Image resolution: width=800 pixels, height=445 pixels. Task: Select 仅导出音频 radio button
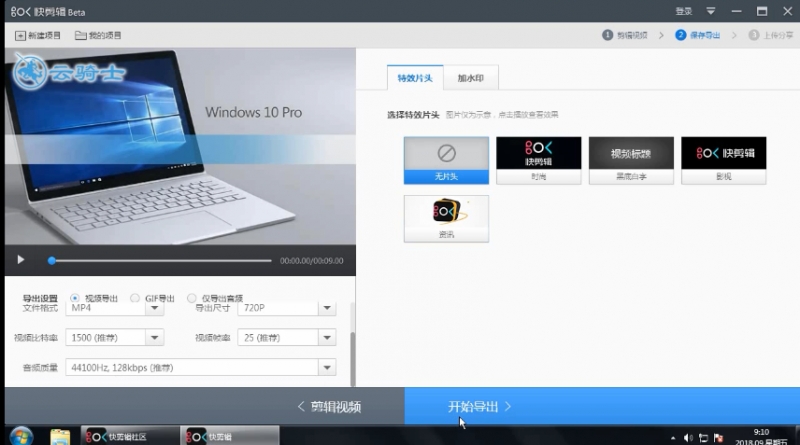tap(191, 298)
